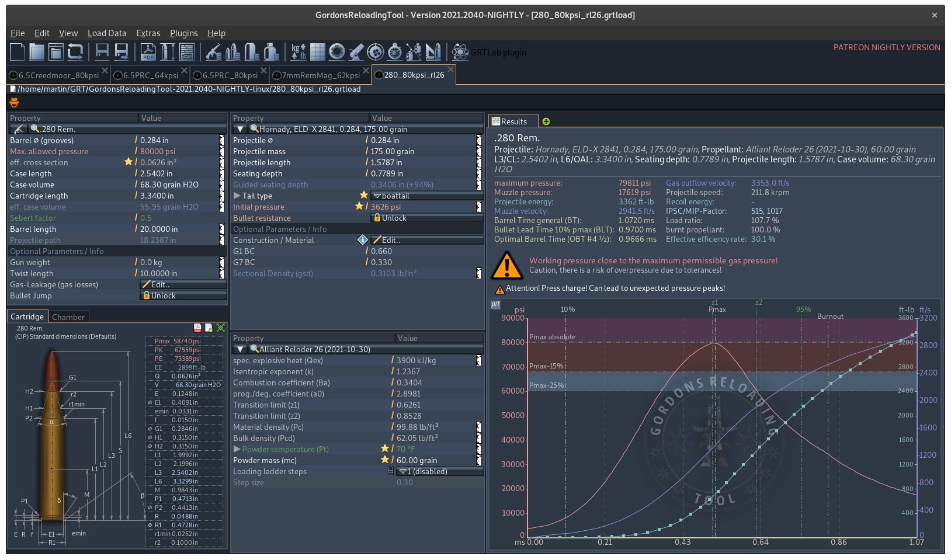Click the magnifier icon next to .280 Rem.

coord(35,129)
